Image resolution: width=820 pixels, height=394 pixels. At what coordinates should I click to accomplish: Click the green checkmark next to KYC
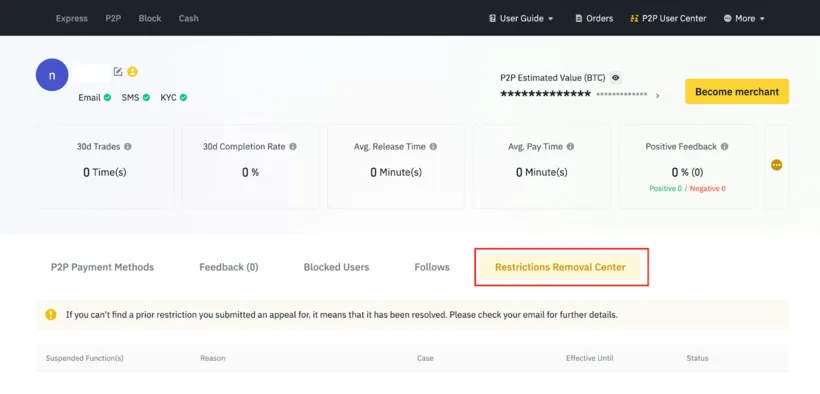point(184,97)
